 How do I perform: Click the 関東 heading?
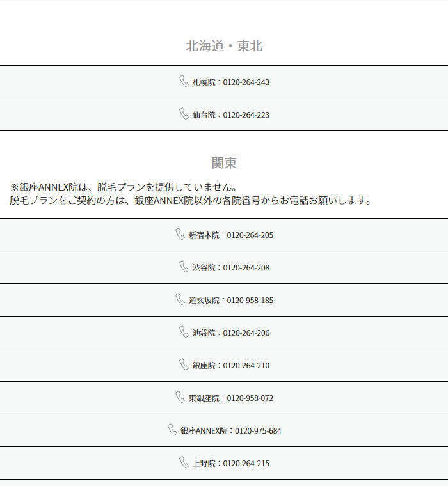(224, 163)
